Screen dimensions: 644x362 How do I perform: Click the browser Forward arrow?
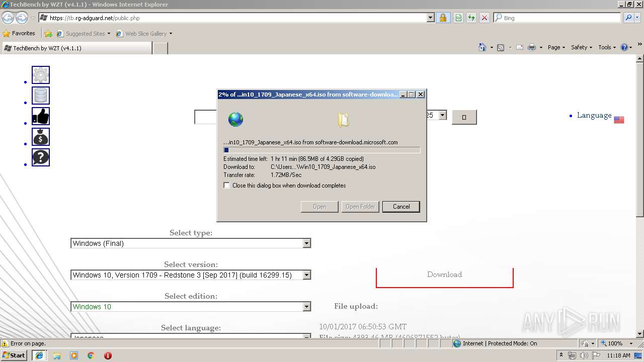[x=22, y=18]
